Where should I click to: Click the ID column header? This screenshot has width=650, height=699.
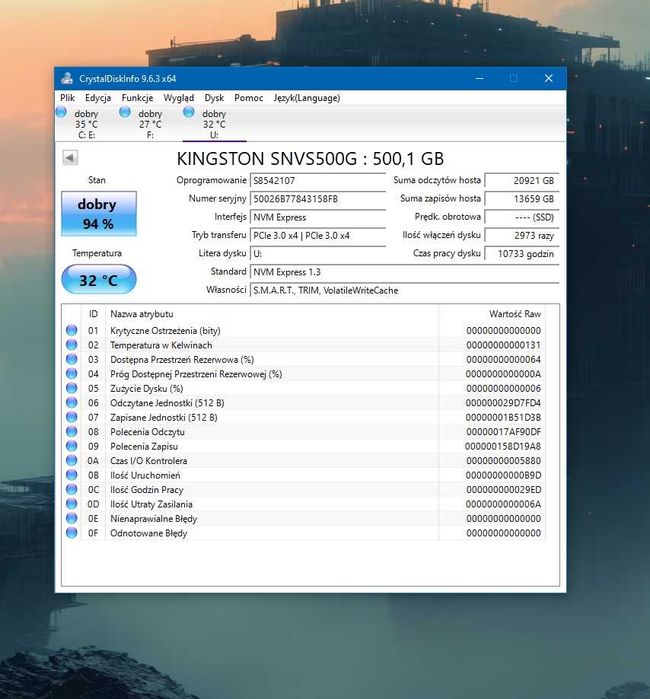pos(93,314)
